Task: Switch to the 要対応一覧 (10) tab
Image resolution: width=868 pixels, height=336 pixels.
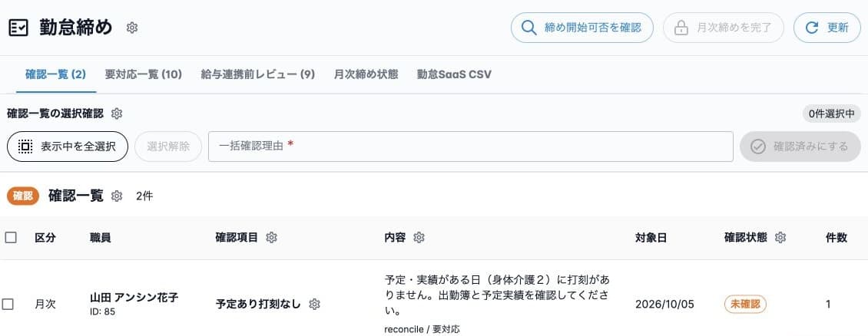Action: pyautogui.click(x=144, y=74)
